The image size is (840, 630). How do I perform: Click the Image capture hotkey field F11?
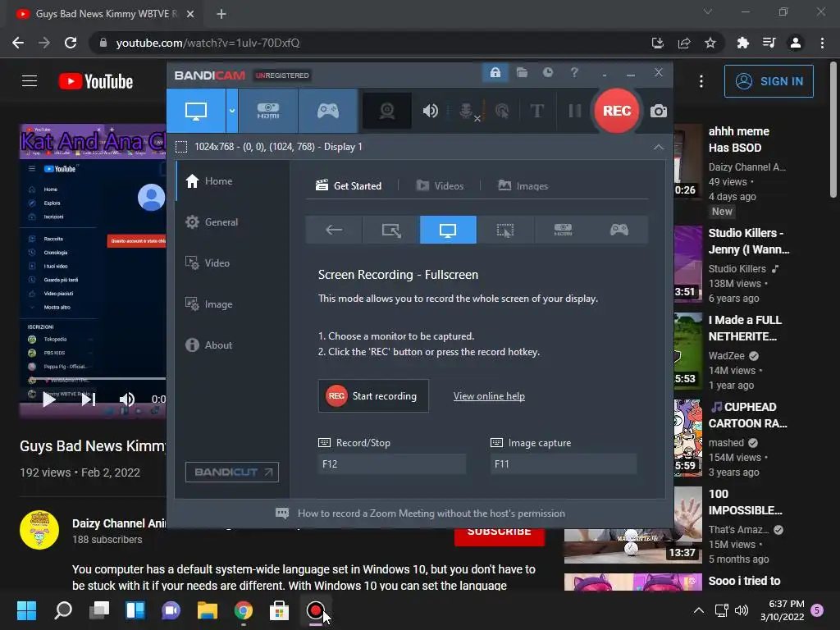tap(564, 464)
